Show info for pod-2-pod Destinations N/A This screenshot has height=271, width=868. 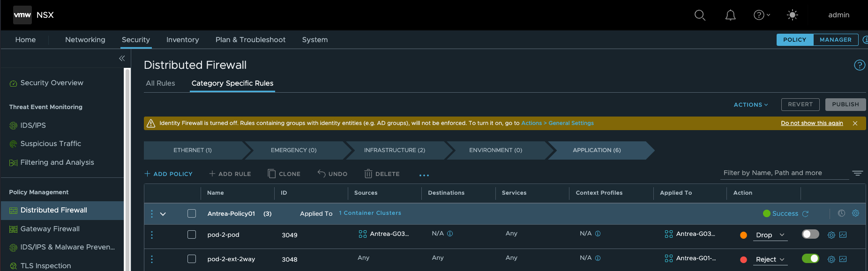click(x=450, y=234)
